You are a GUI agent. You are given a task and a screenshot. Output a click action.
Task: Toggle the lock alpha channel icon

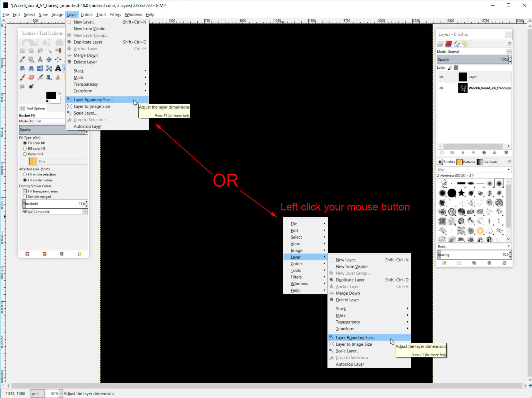456,68
